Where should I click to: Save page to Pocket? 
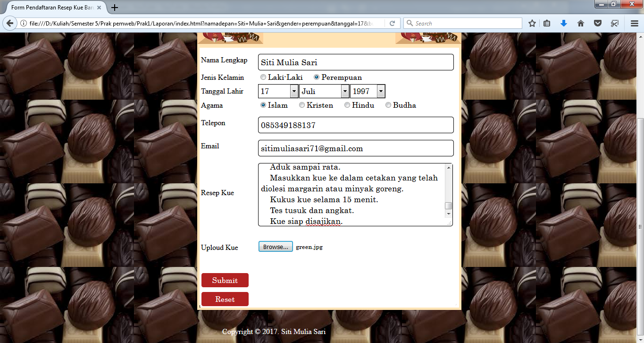point(598,23)
